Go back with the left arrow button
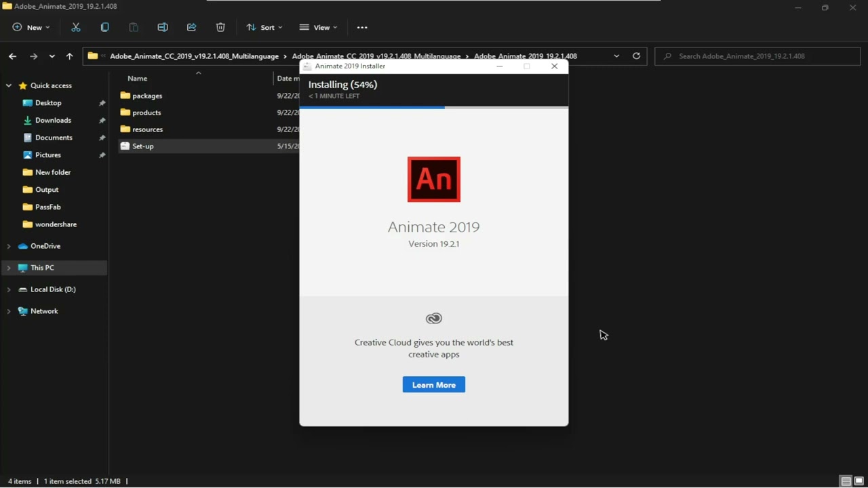Viewport: 868px width, 488px height. point(12,56)
